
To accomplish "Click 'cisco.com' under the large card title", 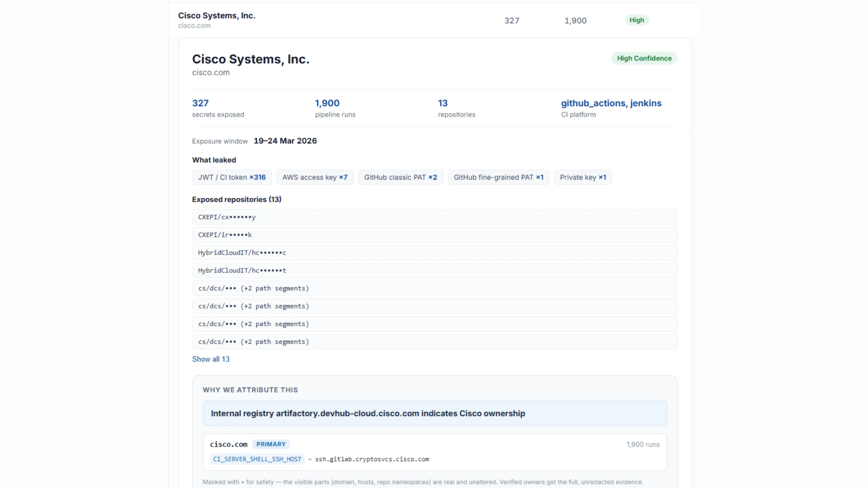I will pos(211,72).
